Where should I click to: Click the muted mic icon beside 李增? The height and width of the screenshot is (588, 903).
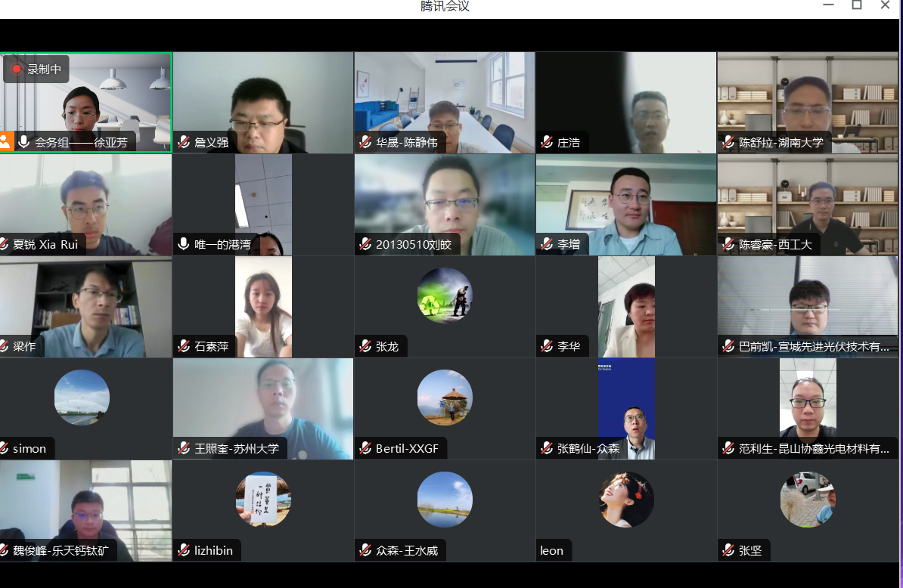tap(546, 244)
